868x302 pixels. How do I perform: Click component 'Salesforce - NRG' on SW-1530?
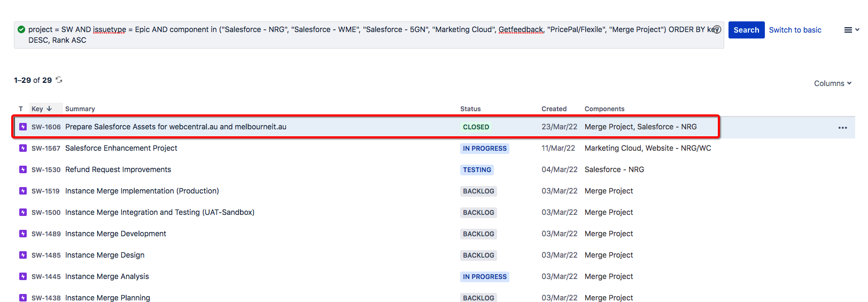pos(614,169)
